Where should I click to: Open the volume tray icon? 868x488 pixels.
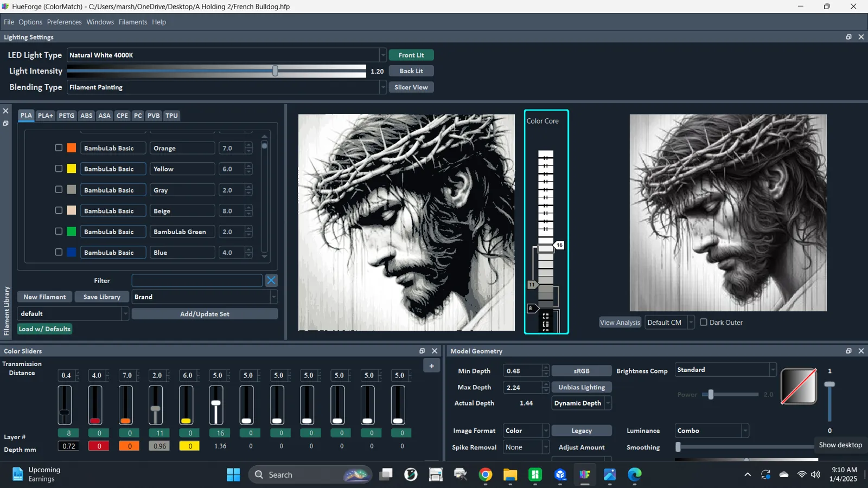tap(815, 474)
